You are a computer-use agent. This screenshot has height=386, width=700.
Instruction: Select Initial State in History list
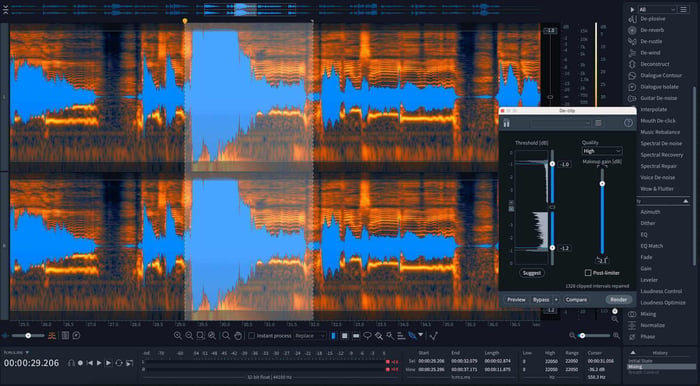click(x=640, y=361)
